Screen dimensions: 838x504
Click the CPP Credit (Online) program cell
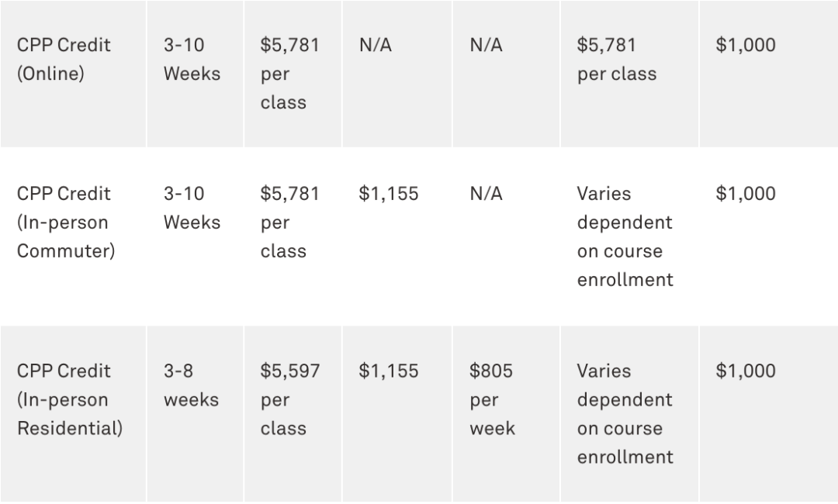64,60
